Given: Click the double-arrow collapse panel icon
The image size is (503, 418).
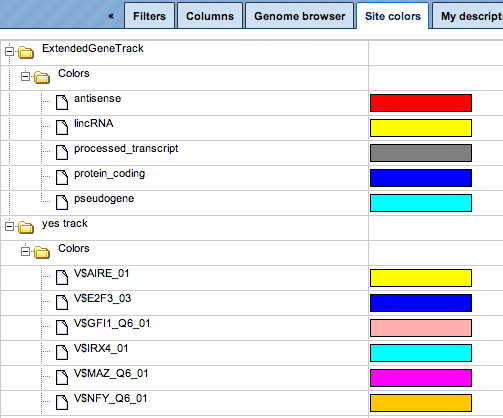Looking at the screenshot, I should (x=111, y=16).
